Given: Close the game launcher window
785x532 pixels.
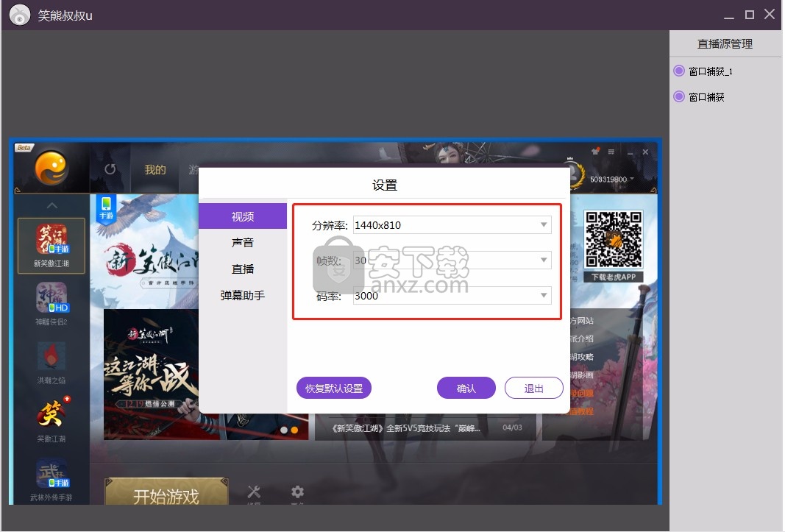Looking at the screenshot, I should click(x=646, y=152).
